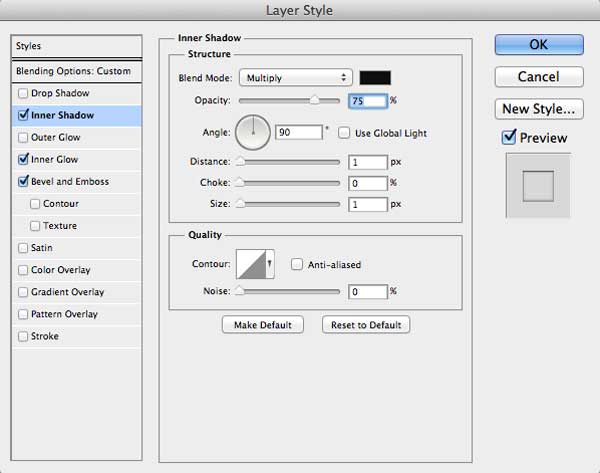Click the style preview thumbnail
The image size is (600, 473).
coord(538,186)
